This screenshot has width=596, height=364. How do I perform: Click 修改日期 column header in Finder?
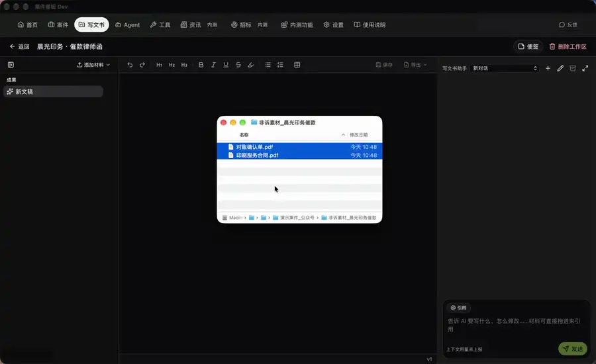(358, 135)
